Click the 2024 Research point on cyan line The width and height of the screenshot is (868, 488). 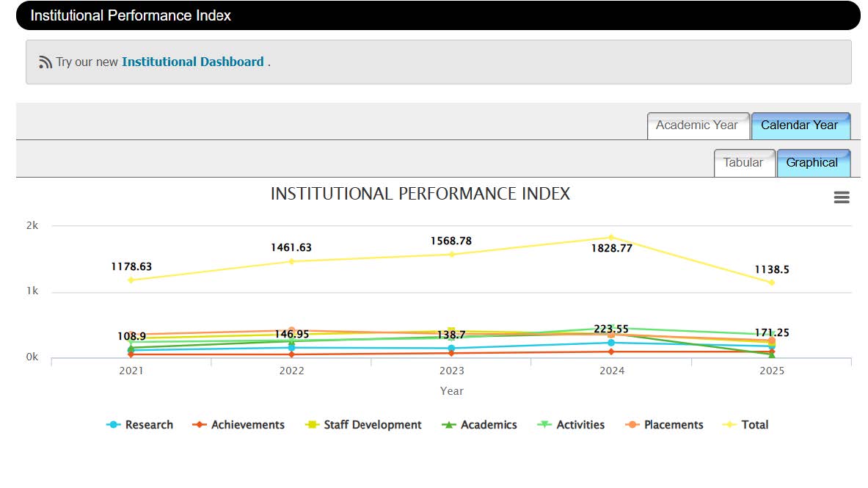pyautogui.click(x=611, y=343)
